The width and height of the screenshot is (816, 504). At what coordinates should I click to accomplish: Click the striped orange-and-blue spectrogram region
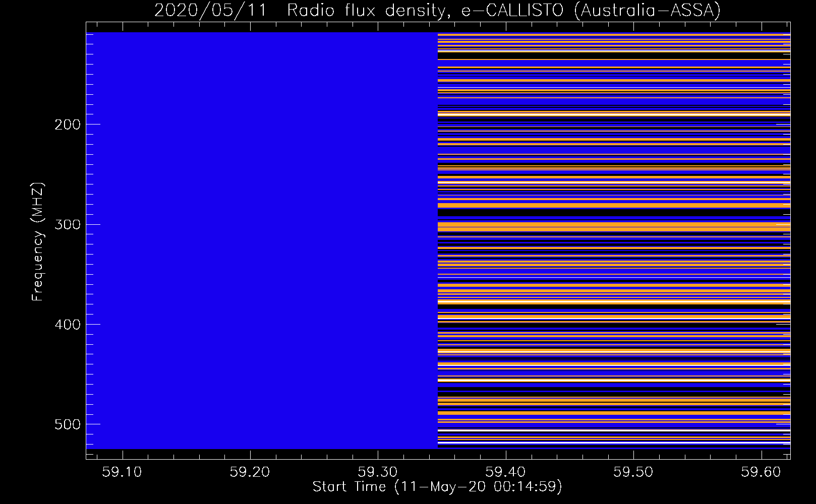pyautogui.click(x=614, y=240)
